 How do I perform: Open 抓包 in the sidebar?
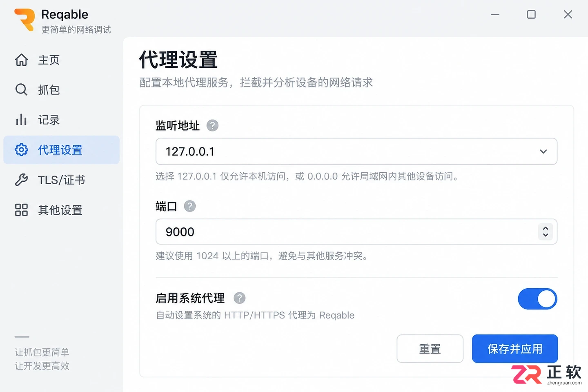[61, 89]
